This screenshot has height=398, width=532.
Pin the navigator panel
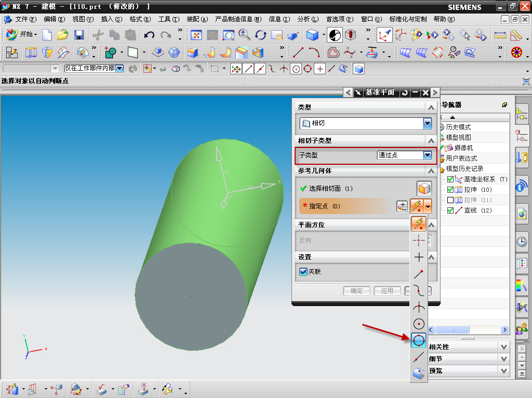tap(504, 105)
